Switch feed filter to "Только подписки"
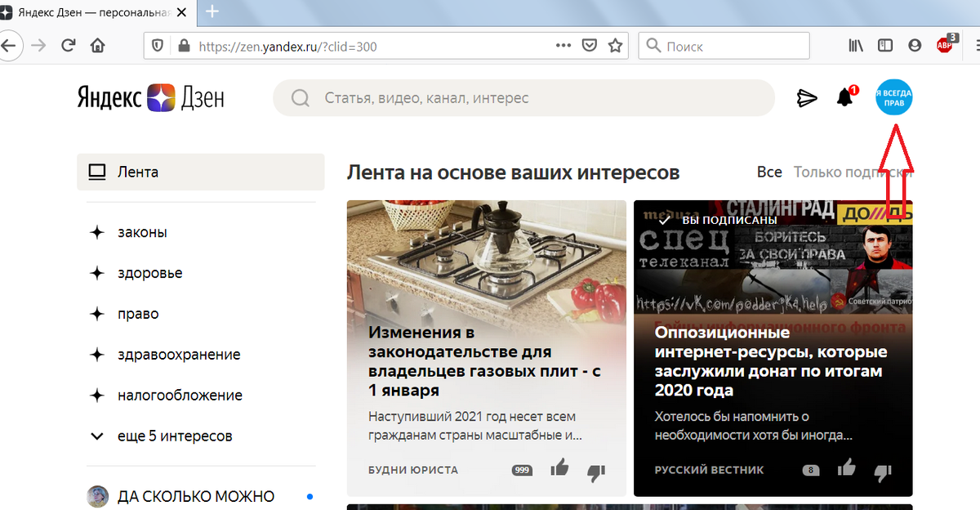This screenshot has width=980, height=510. click(x=853, y=172)
